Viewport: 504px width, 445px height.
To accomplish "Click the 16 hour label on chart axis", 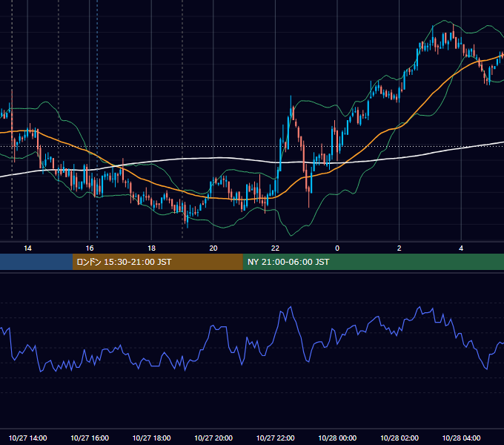I will (90, 248).
